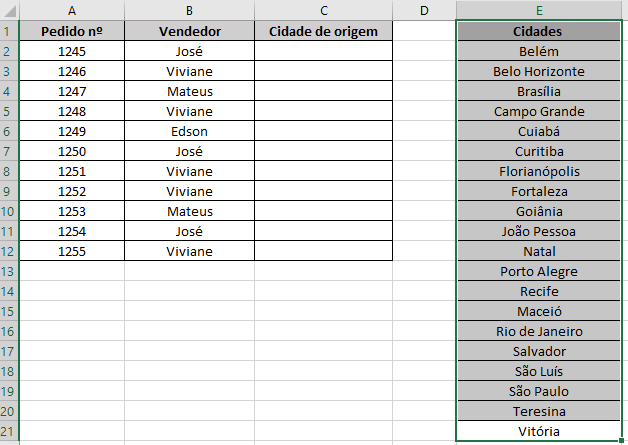Select the cell with vendor Edson

(189, 131)
